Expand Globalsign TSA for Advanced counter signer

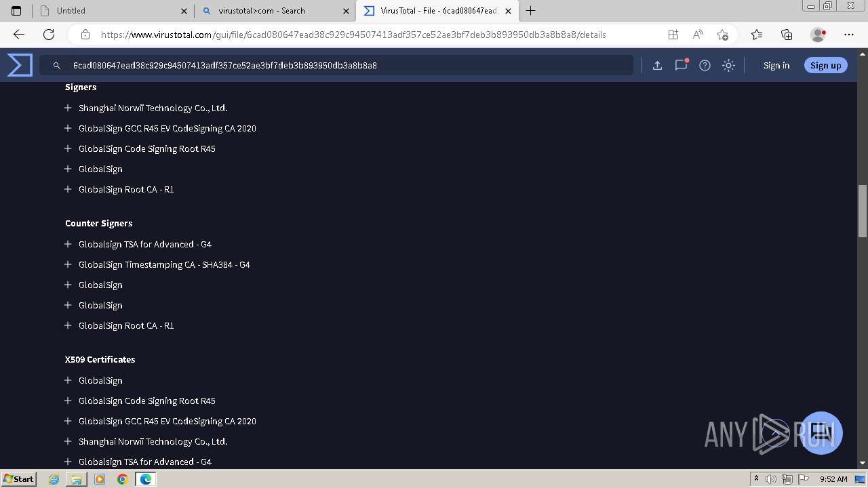[68, 244]
